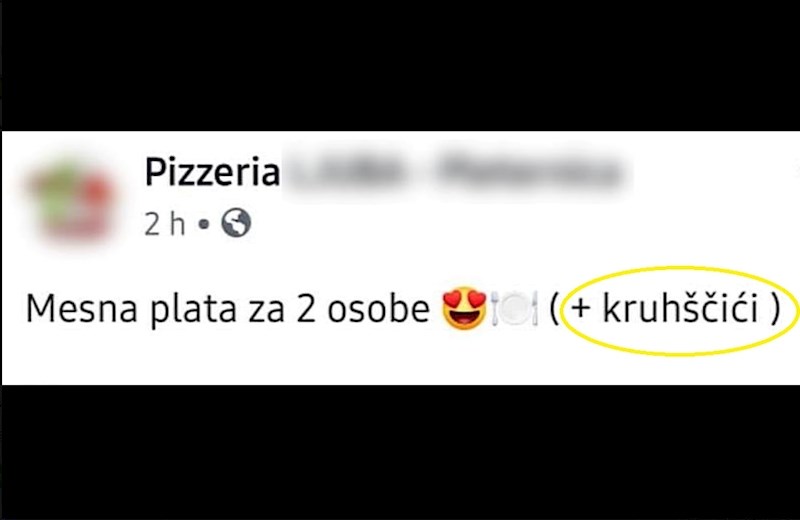Click the plus sign before kruhščići
This screenshot has height=520, width=800.
pyautogui.click(x=581, y=309)
